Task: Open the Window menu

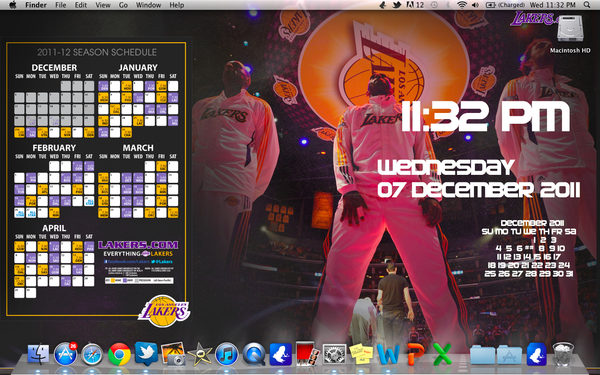Action: click(148, 5)
